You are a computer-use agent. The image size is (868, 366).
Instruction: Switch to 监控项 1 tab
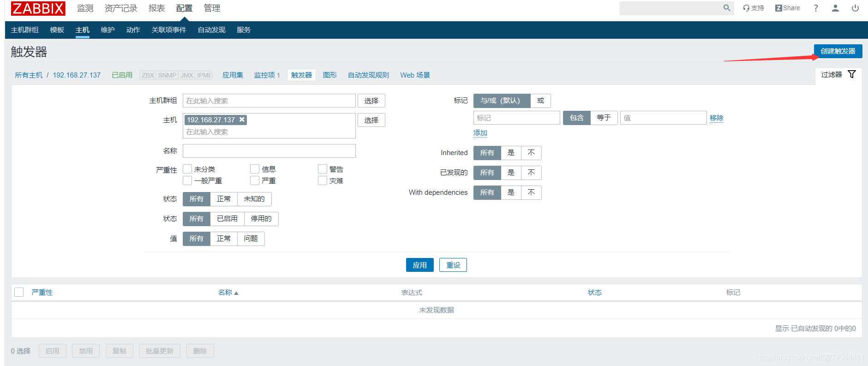click(x=267, y=75)
